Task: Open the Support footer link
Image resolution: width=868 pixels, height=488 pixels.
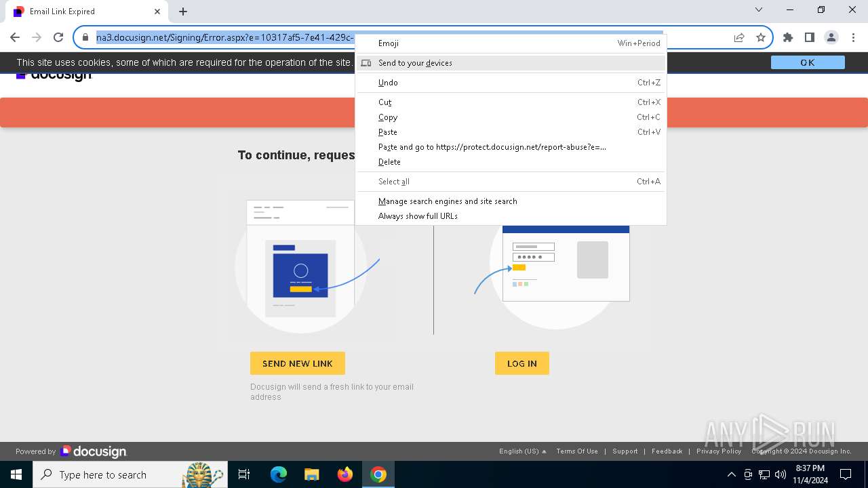Action: click(x=625, y=451)
